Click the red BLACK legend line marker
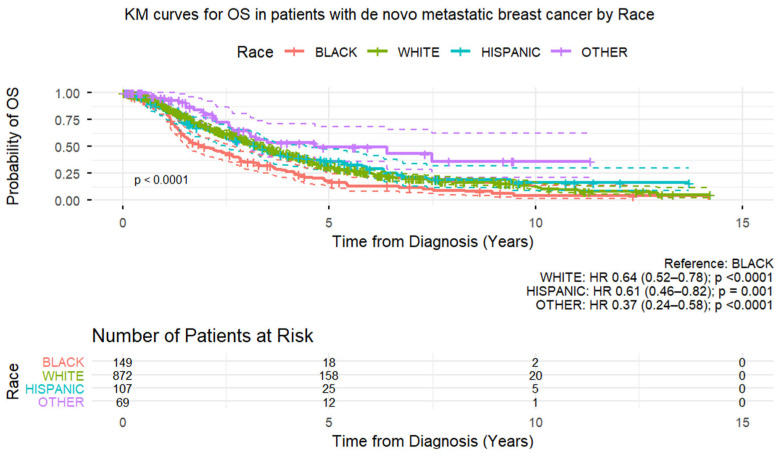Image resolution: width=782 pixels, height=464 pixels. [295, 52]
